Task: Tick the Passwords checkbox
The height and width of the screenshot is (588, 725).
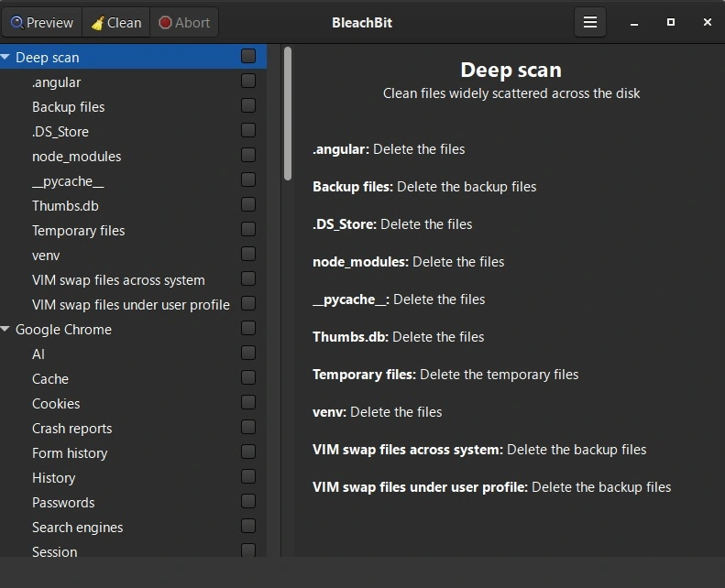Action: coord(248,502)
